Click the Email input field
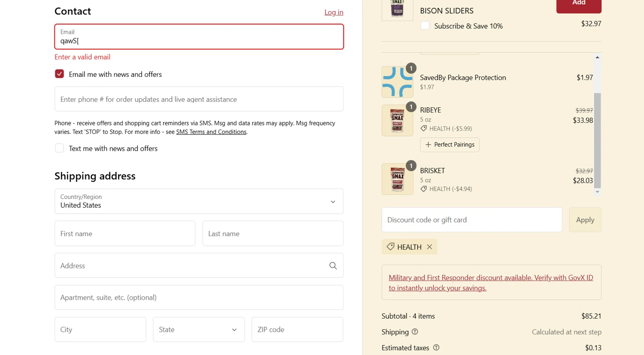The width and height of the screenshot is (644, 355). [199, 36]
